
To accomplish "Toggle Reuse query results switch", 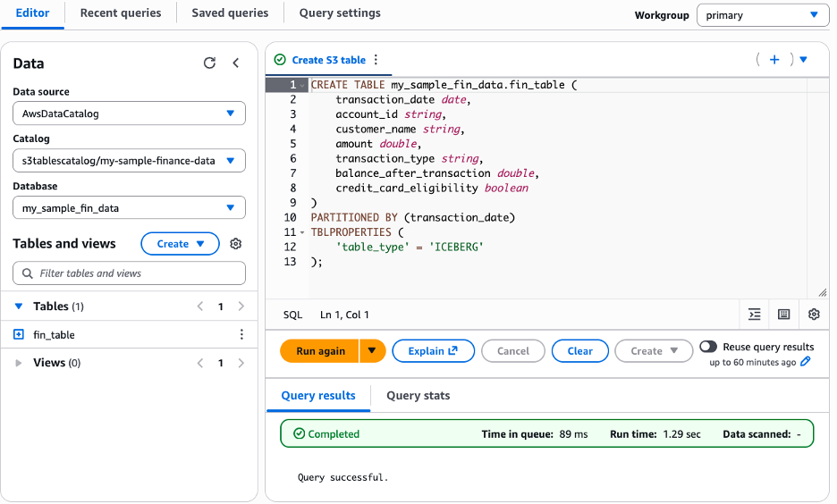I will tap(708, 347).
